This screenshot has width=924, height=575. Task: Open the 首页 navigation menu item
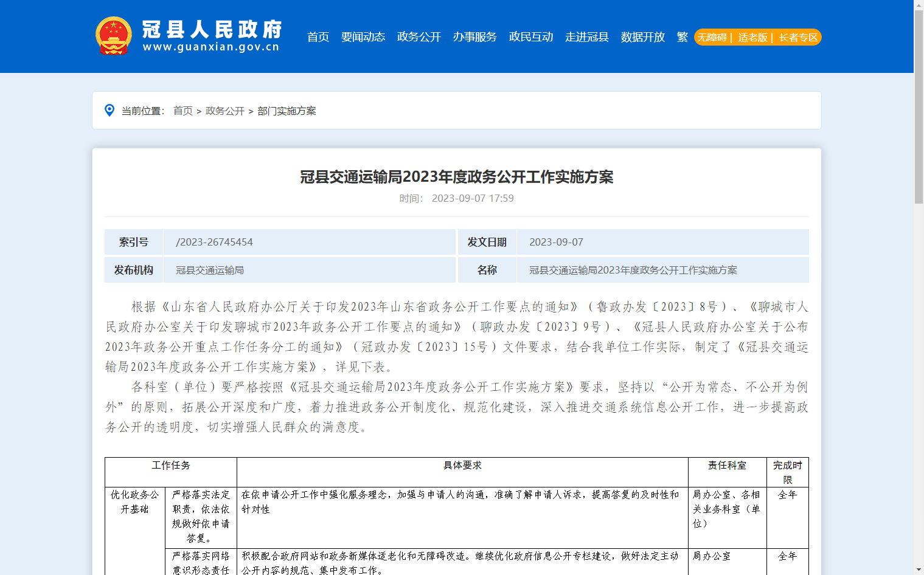(x=318, y=37)
